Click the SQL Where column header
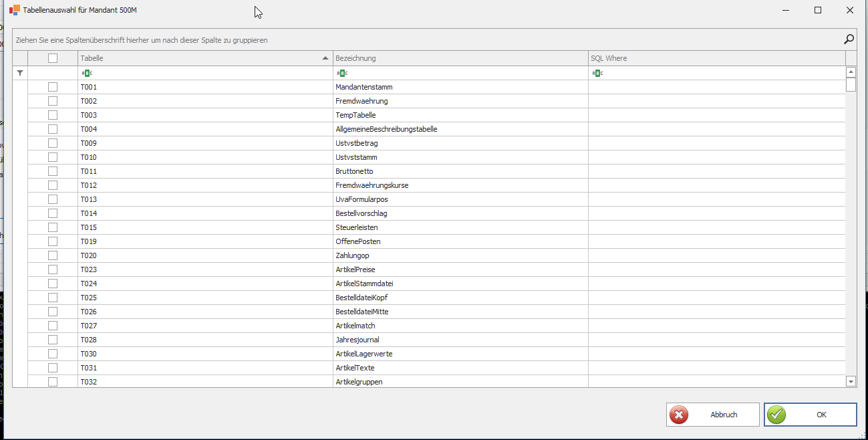868x440 pixels. [x=716, y=58]
